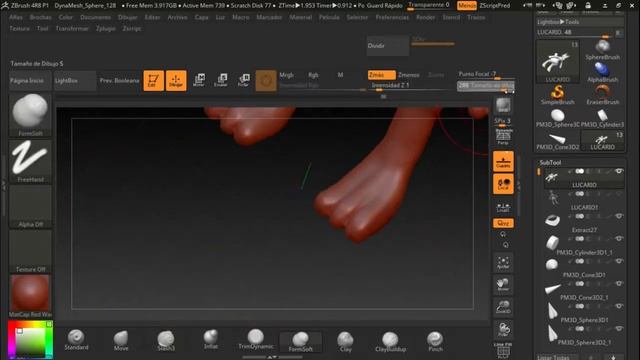This screenshot has width=640, height=360.
Task: Enable Mrgb painting mode
Action: tap(286, 75)
